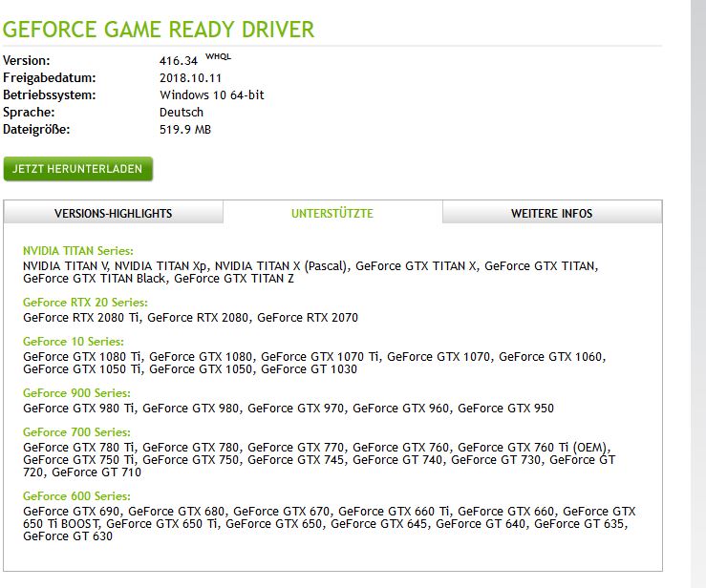Image resolution: width=706 pixels, height=588 pixels.
Task: Open the WEITERE INFOS tab
Action: click(552, 213)
